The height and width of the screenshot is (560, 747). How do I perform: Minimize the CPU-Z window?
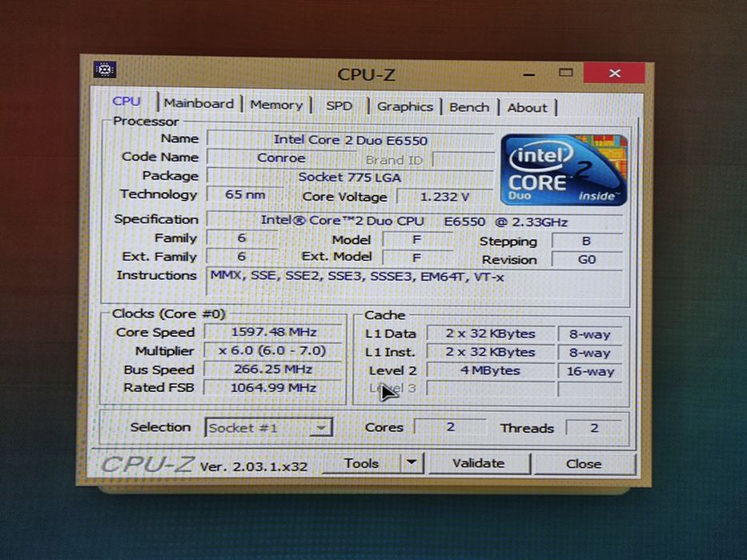[528, 74]
